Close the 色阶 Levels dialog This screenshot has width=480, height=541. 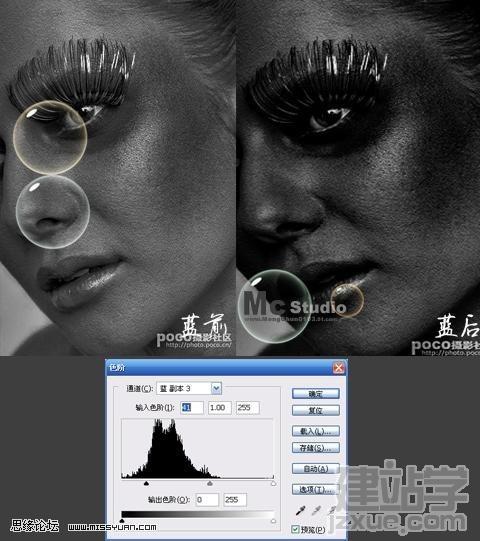339,368
